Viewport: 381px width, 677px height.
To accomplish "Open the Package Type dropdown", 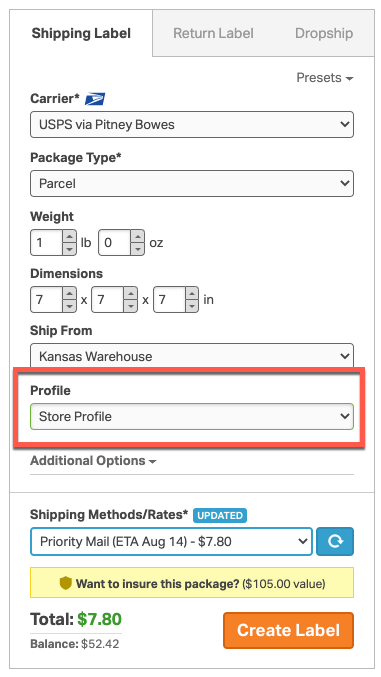I will (192, 183).
